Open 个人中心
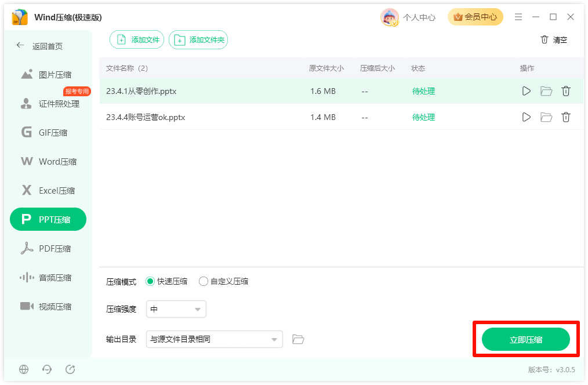The image size is (588, 385). point(419,17)
